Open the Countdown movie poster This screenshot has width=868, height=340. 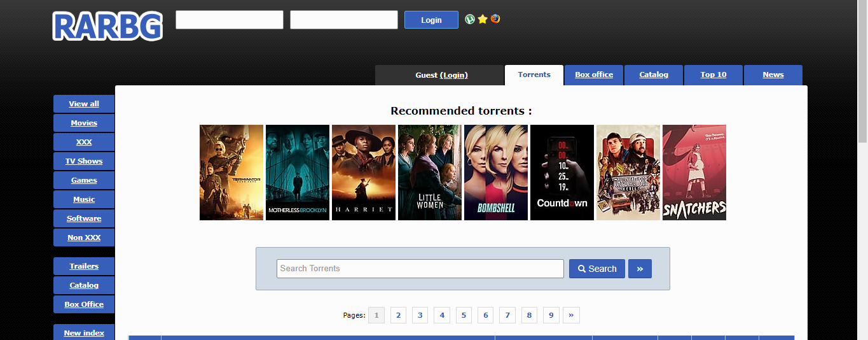pos(562,173)
